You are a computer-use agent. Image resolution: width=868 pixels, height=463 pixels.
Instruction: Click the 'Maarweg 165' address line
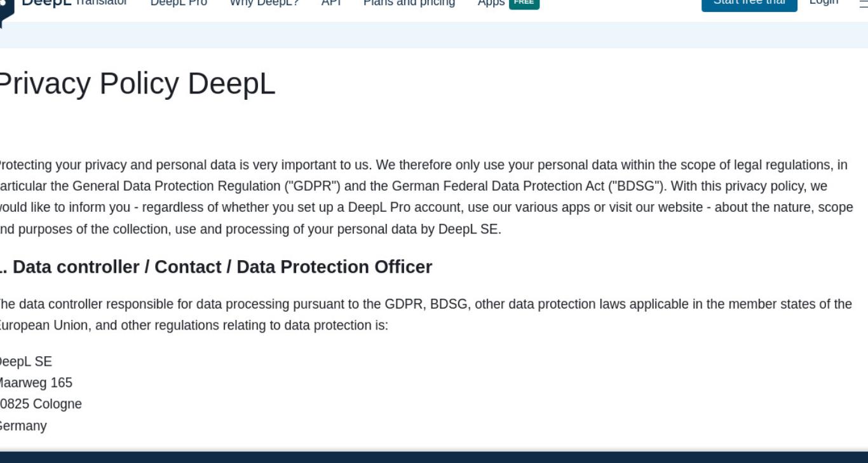[36, 383]
